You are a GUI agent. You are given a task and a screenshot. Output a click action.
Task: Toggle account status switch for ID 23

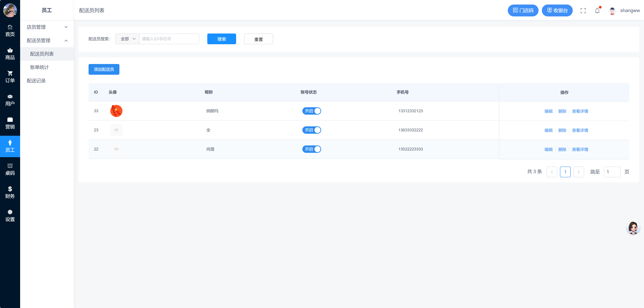[311, 130]
